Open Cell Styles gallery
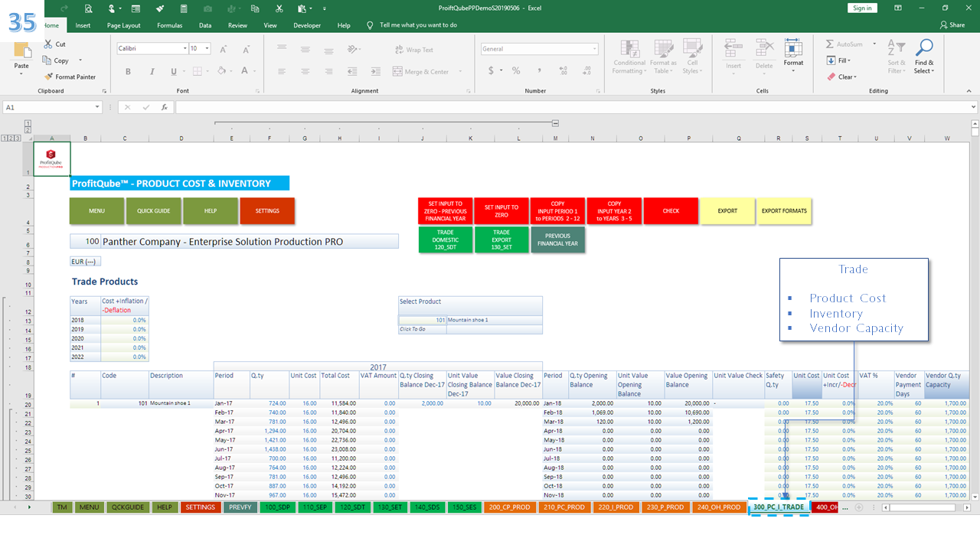 click(691, 57)
